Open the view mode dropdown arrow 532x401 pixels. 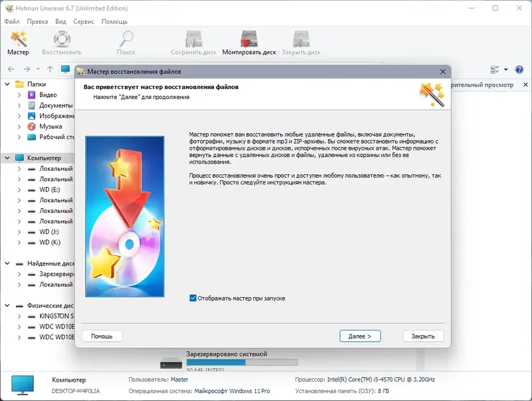click(x=506, y=70)
